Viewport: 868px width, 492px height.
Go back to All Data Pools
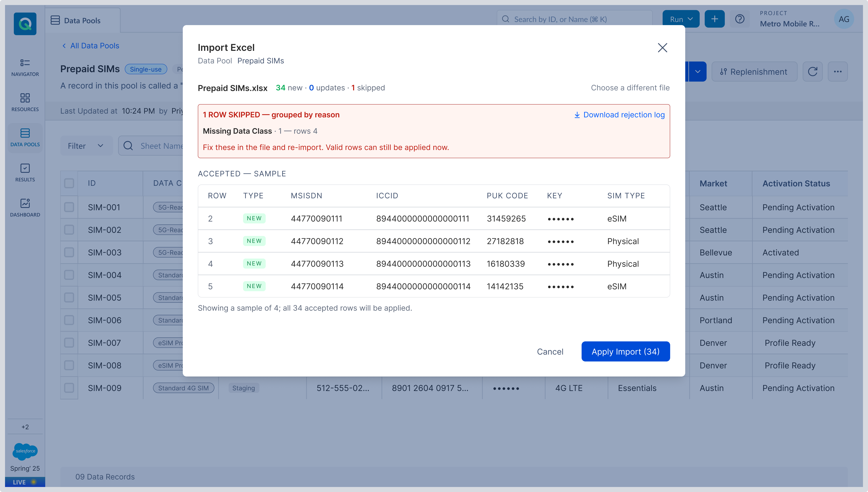point(90,46)
